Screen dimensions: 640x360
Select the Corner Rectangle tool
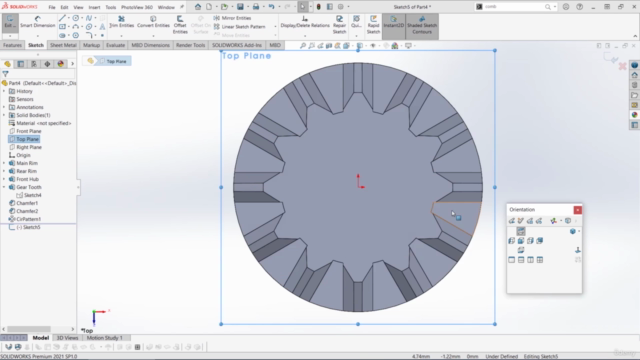pyautogui.click(x=62, y=27)
